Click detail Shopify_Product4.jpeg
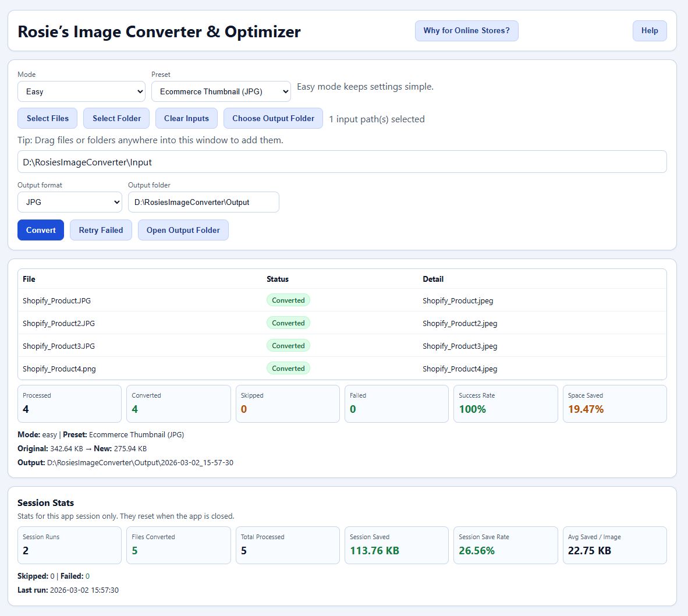Viewport: 688px width, 616px height. click(460, 369)
